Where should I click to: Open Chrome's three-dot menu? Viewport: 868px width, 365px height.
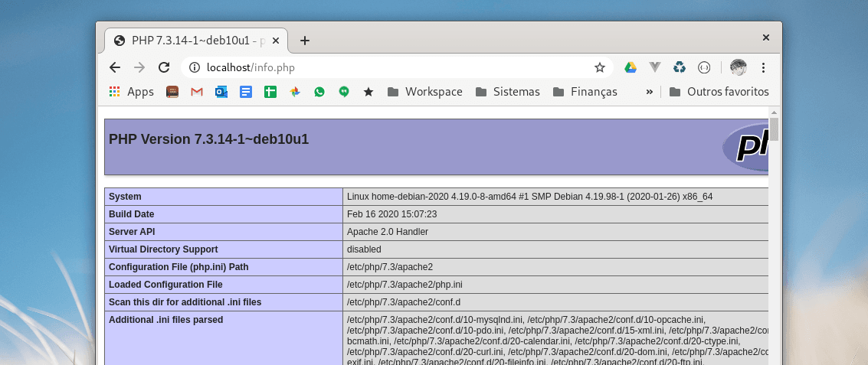[763, 67]
